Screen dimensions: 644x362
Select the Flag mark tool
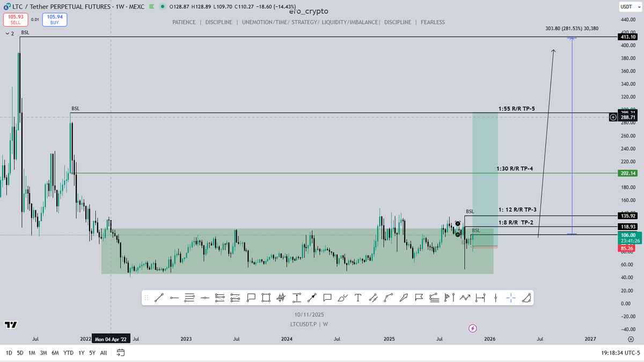[420, 298]
